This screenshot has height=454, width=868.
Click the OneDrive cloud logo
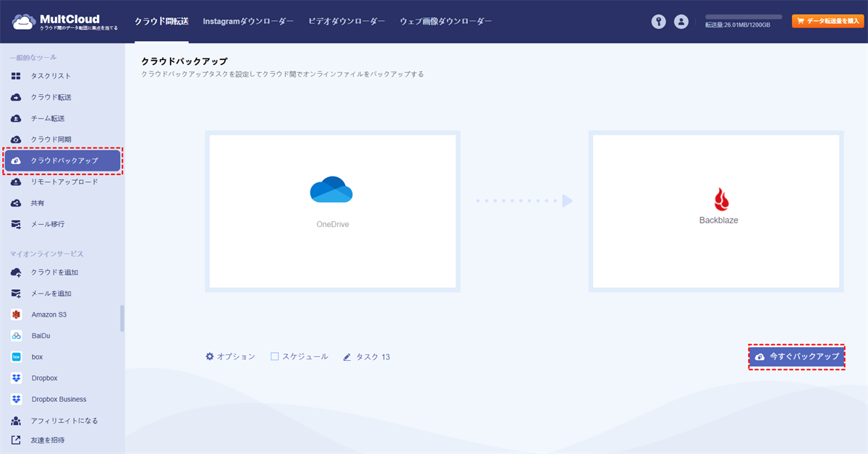pyautogui.click(x=331, y=189)
